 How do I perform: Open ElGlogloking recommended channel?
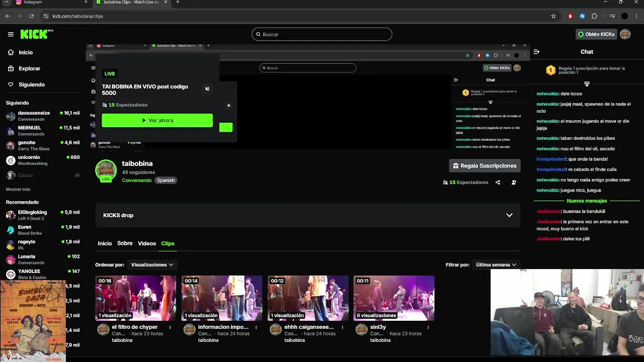(x=43, y=215)
